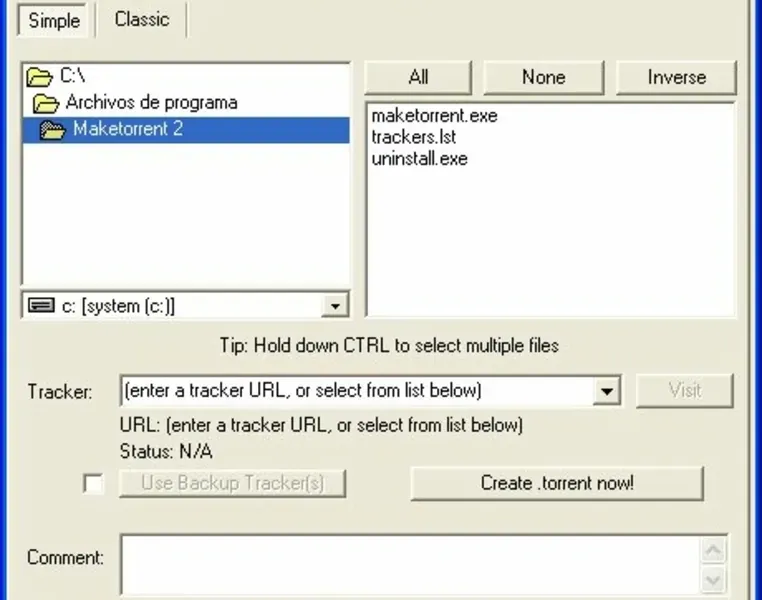The image size is (762, 600).
Task: Click the Archivos de programa folder icon
Action: coord(45,103)
